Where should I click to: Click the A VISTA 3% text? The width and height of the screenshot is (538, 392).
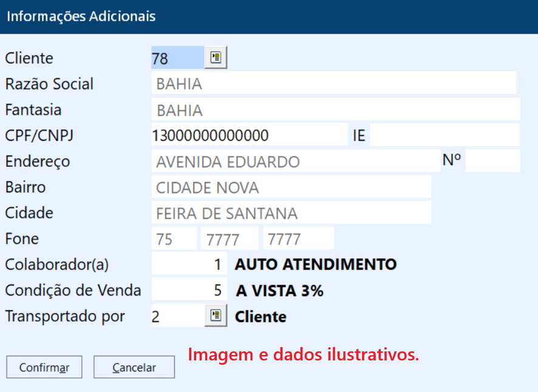click(280, 291)
